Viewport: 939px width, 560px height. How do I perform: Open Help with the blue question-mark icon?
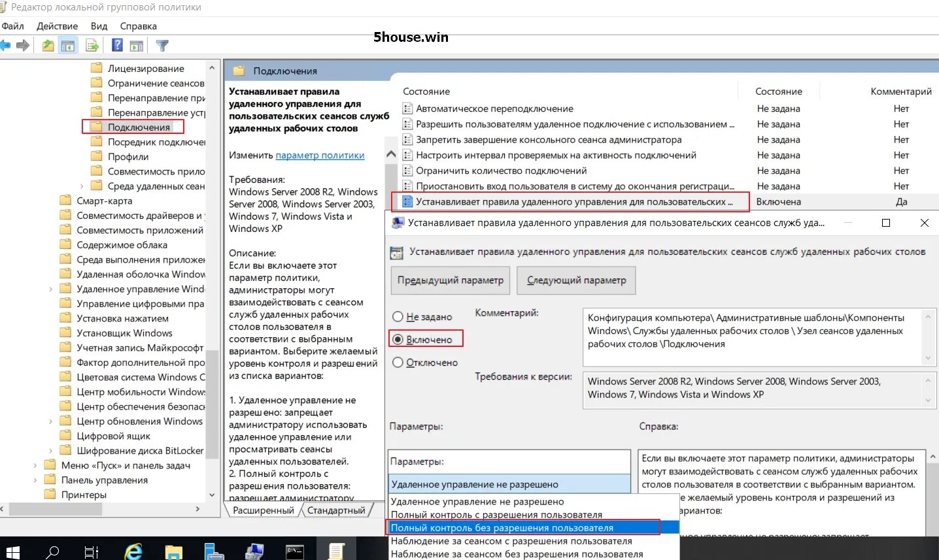tap(118, 45)
